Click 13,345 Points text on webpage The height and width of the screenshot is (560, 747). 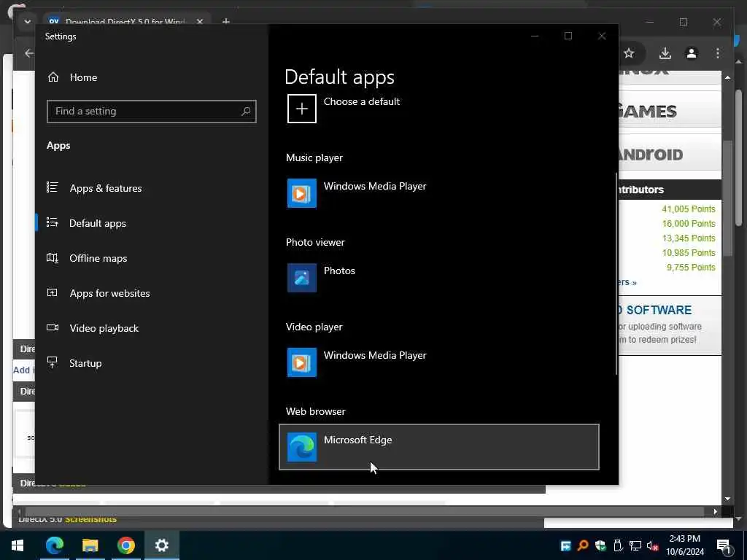pos(689,238)
